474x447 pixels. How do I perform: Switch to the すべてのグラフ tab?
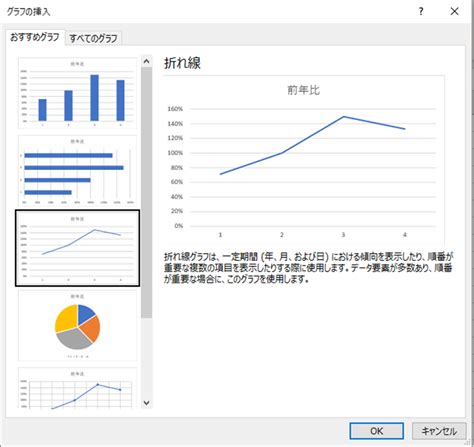pos(93,38)
